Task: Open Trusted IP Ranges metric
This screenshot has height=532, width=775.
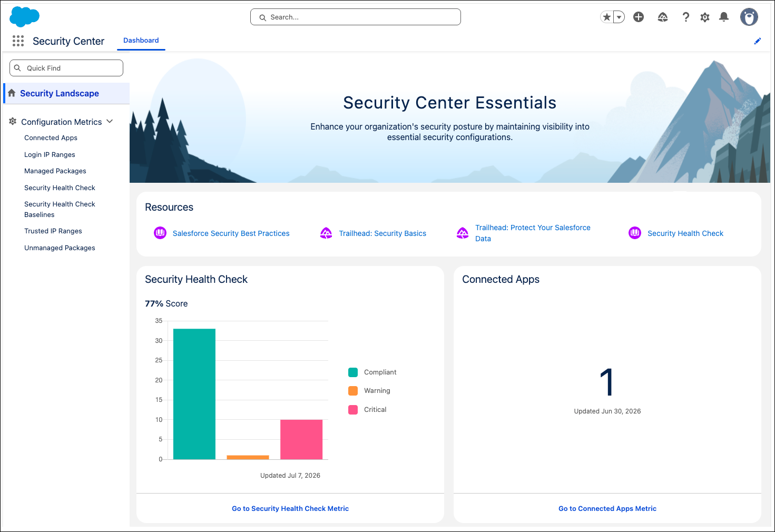Action: (x=53, y=231)
